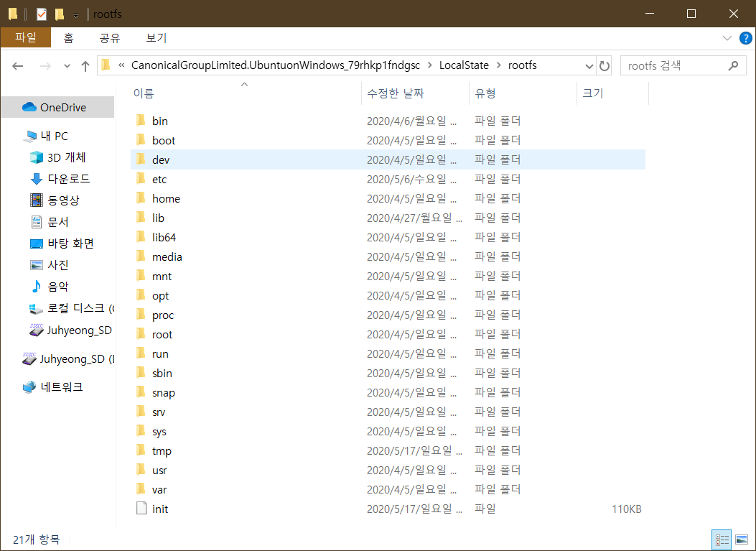Click LocalState in the address path
Image resolution: width=756 pixels, height=551 pixels.
(x=464, y=65)
